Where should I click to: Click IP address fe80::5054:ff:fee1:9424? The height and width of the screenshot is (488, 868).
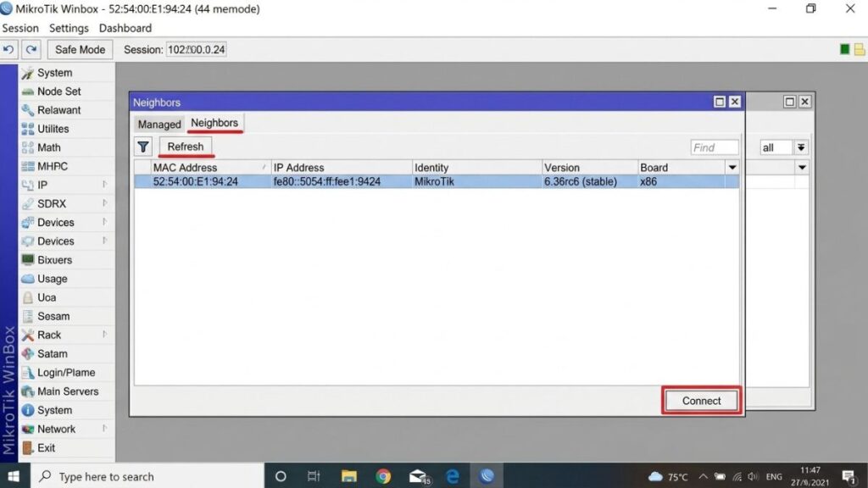pyautogui.click(x=326, y=181)
